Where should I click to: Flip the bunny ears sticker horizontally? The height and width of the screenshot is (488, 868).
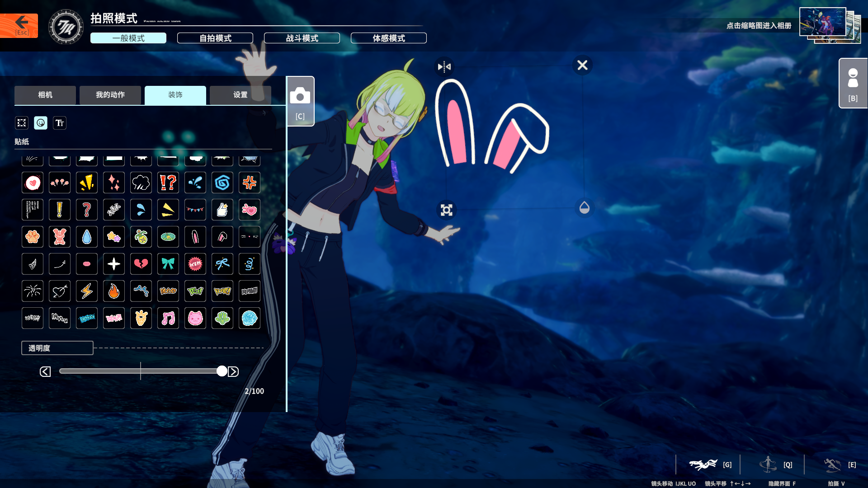pos(444,67)
